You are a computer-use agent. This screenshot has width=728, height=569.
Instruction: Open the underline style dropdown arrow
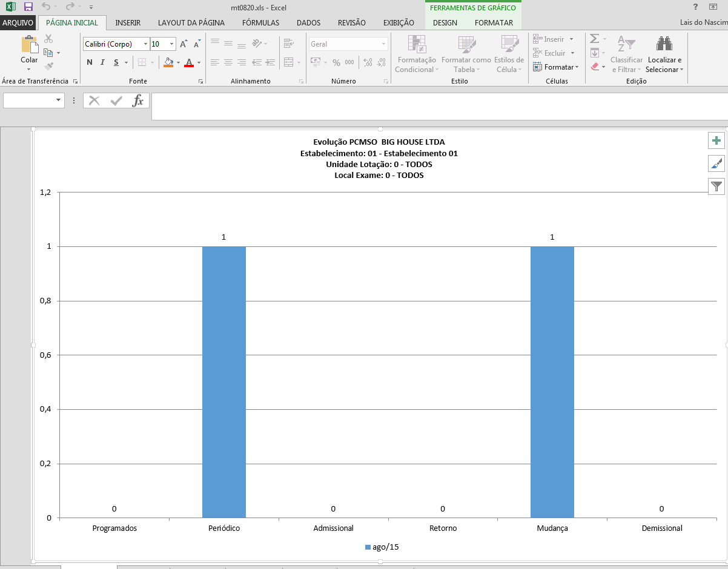pos(126,62)
